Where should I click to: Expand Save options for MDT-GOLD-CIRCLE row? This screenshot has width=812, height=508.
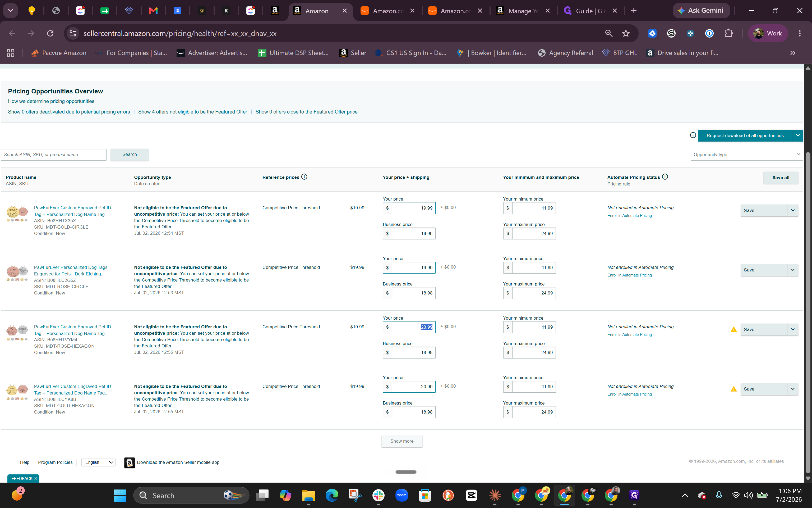pos(793,210)
